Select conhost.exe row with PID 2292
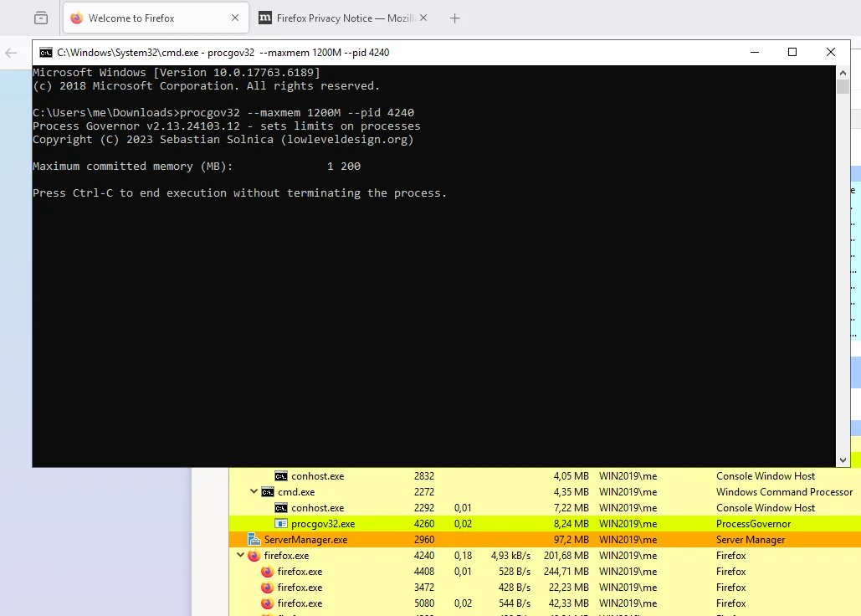Screen dimensions: 861x616 tap(545, 508)
